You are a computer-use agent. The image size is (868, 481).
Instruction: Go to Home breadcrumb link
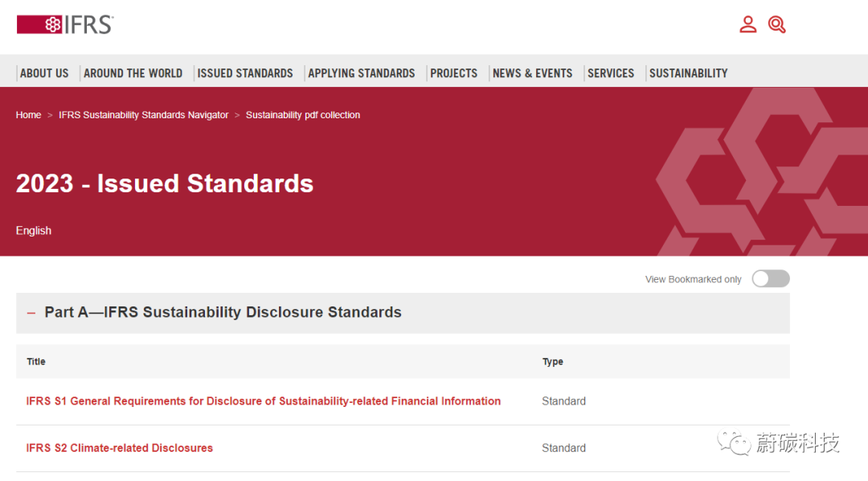pos(28,115)
